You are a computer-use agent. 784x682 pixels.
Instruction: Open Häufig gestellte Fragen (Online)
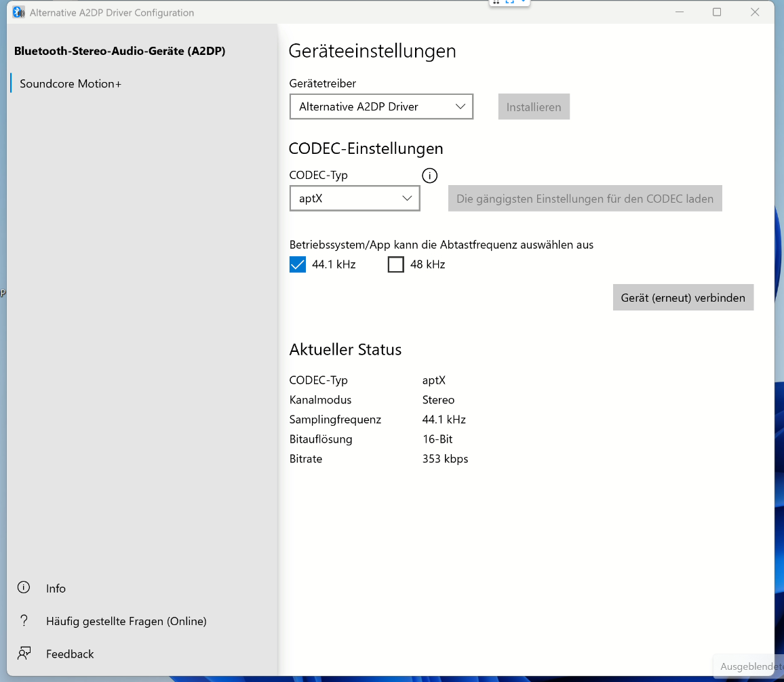click(126, 621)
